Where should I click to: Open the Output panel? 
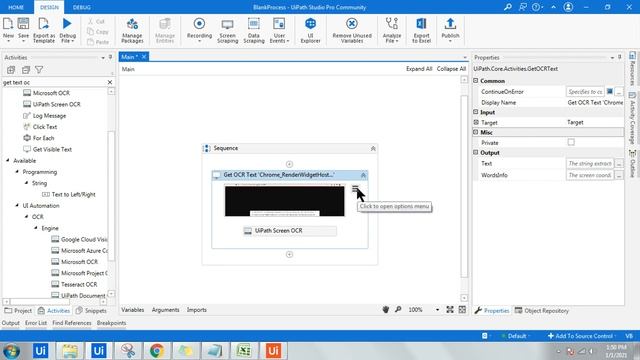pos(11,323)
